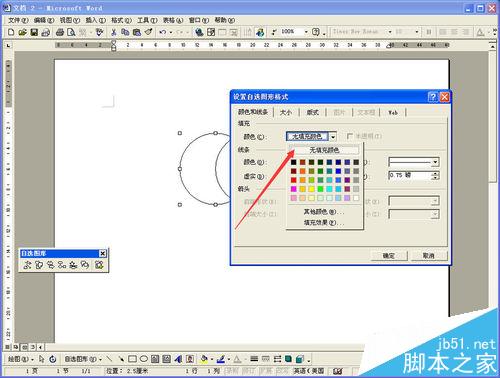Click the last icon in AutoShapes floating toolbar
Image resolution: width=500 pixels, height=378 pixels.
point(99,265)
